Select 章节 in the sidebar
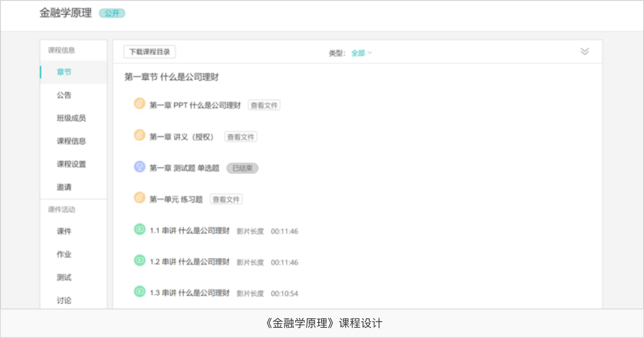644x338 pixels. coord(64,72)
